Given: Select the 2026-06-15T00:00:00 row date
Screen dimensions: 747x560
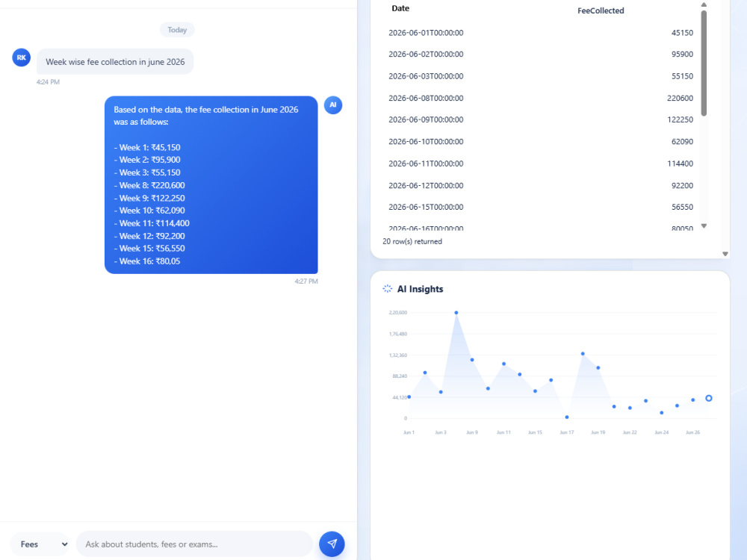Looking at the screenshot, I should pos(426,207).
